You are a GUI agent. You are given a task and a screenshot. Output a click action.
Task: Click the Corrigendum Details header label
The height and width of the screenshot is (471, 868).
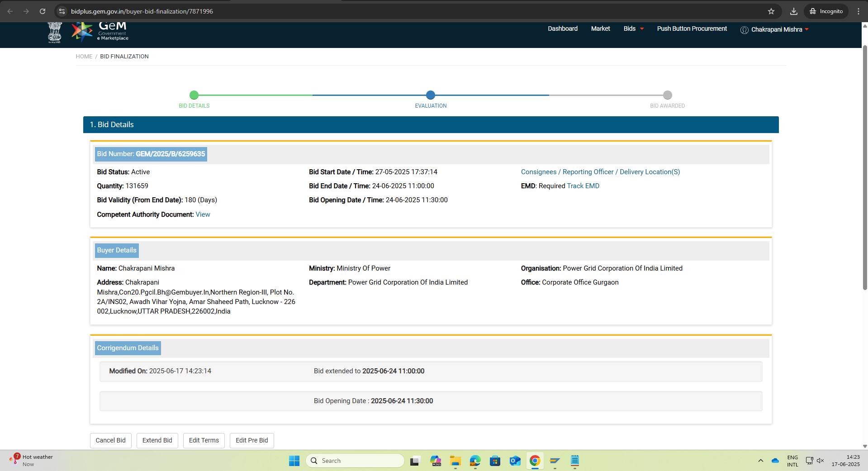(x=128, y=348)
